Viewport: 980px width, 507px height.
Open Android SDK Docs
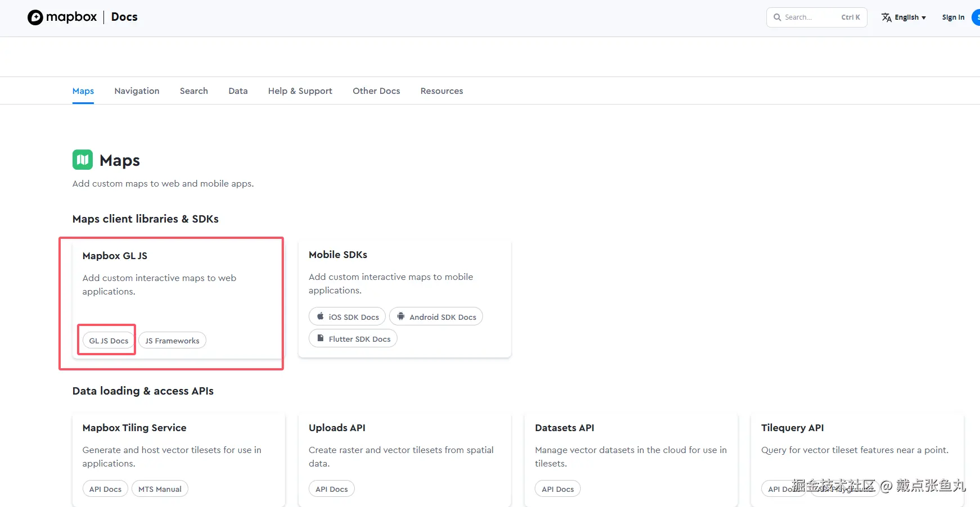[436, 316]
